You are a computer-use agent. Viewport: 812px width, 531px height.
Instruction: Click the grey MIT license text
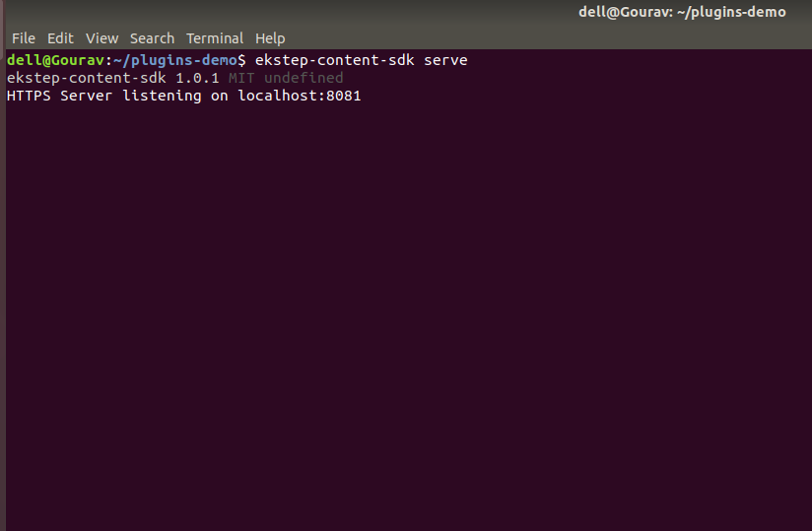click(241, 78)
